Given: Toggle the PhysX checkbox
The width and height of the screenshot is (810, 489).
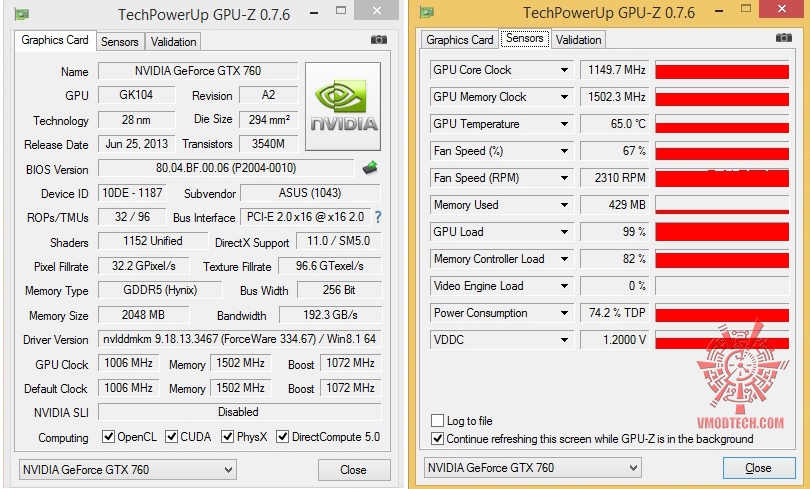Looking at the screenshot, I should coord(227,437).
